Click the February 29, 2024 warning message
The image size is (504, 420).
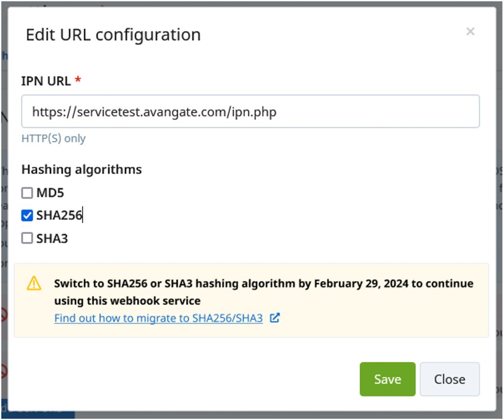pos(264,292)
